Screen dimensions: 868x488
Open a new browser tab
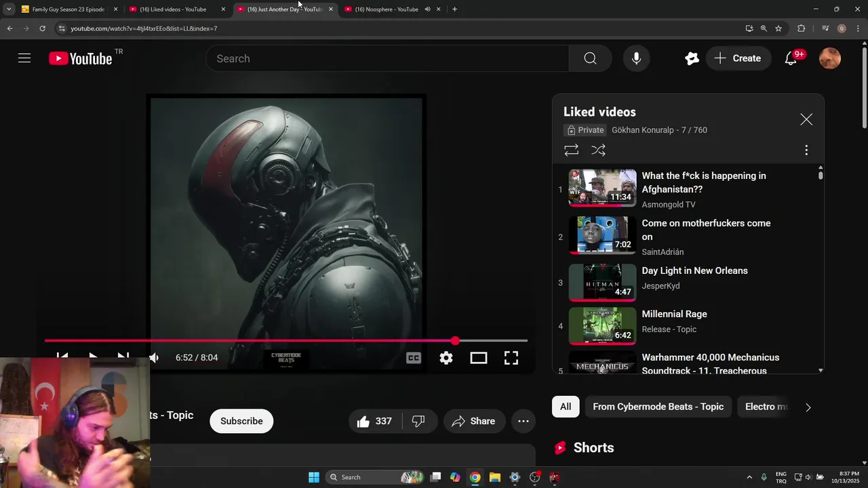(x=454, y=9)
